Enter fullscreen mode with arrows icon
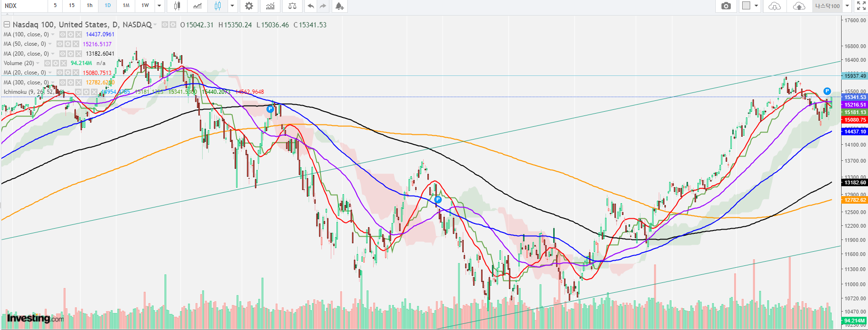The height and width of the screenshot is (330, 868). (x=860, y=6)
